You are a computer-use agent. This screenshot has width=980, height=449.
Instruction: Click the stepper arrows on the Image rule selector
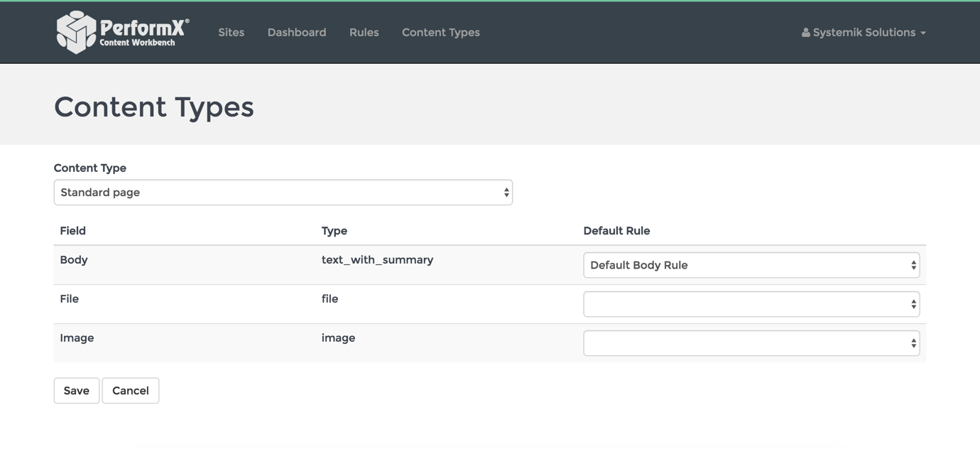pyautogui.click(x=913, y=342)
